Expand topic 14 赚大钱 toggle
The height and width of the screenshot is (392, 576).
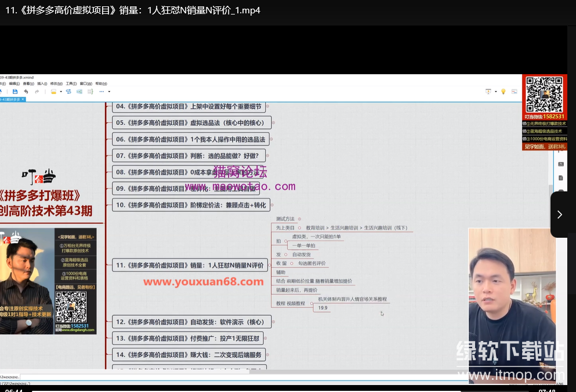pyautogui.click(x=267, y=354)
